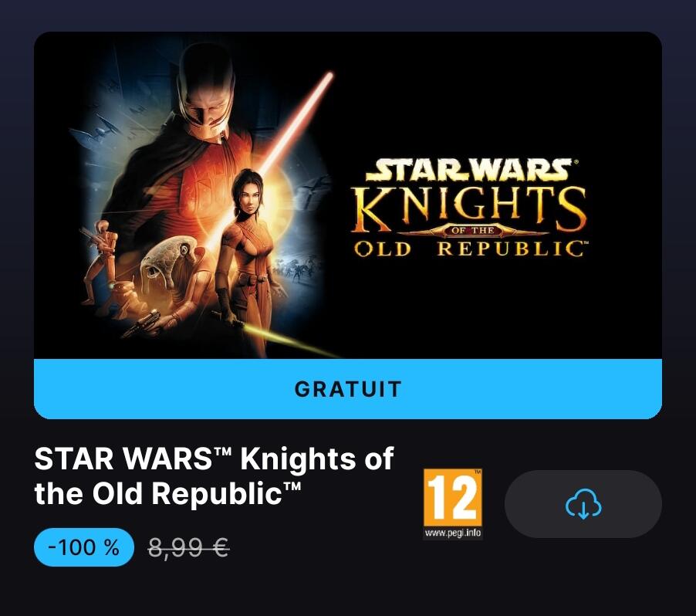Click the STAR WARS logo in artwork
The height and width of the screenshot is (616, 696).
(469, 170)
